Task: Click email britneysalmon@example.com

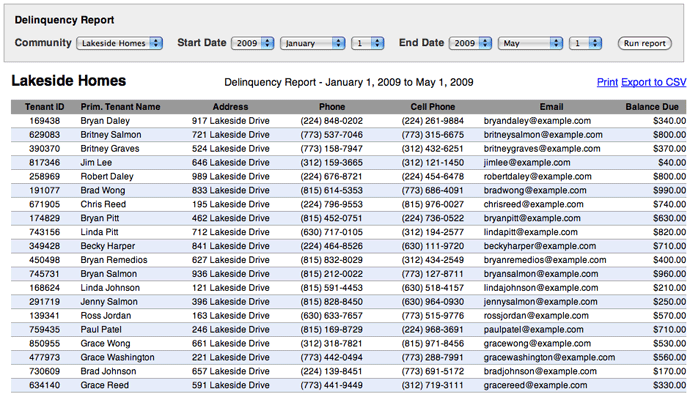Action: click(543, 134)
